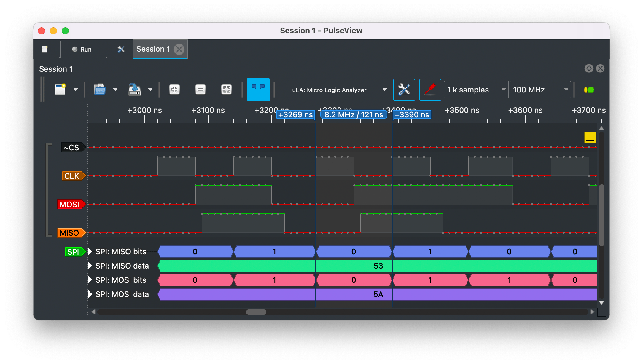Zoom out of the waveform view
Viewport: 643px width, 364px height.
click(200, 89)
